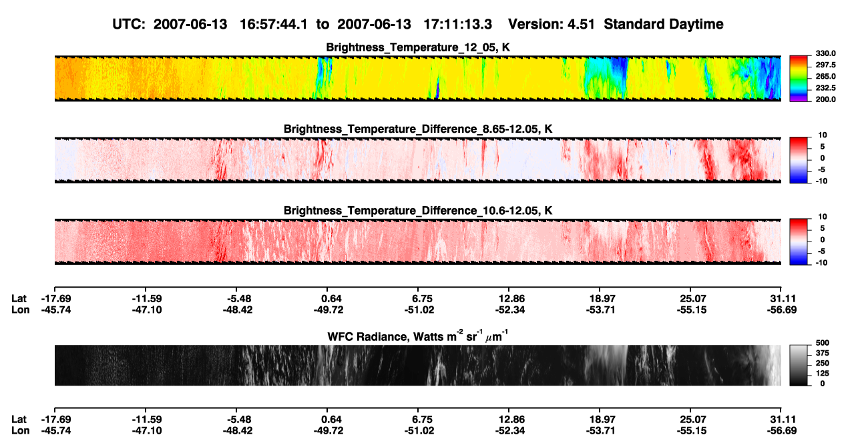The width and height of the screenshot is (868, 445).
Task: Click 'Version: 4.51 Standard Daytime' in header
Action: point(616,25)
